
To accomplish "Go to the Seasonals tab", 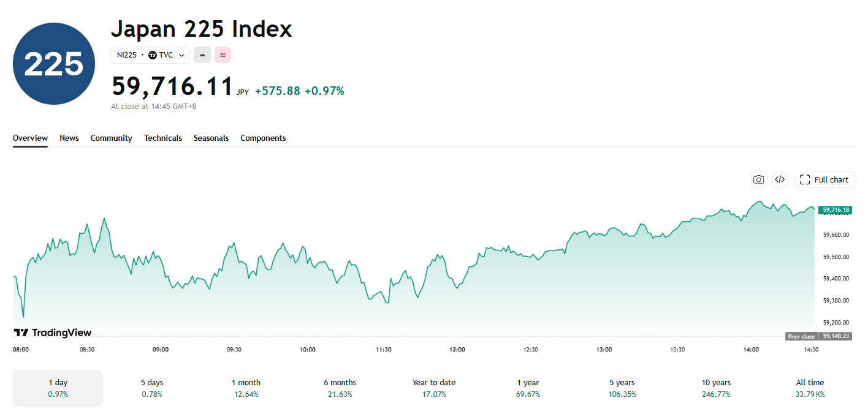I will click(x=211, y=138).
